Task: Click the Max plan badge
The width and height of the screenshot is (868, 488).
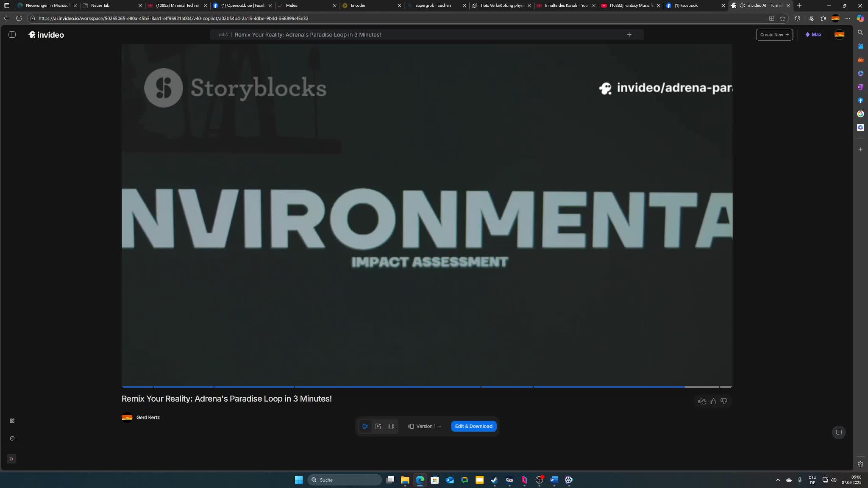Action: point(813,35)
